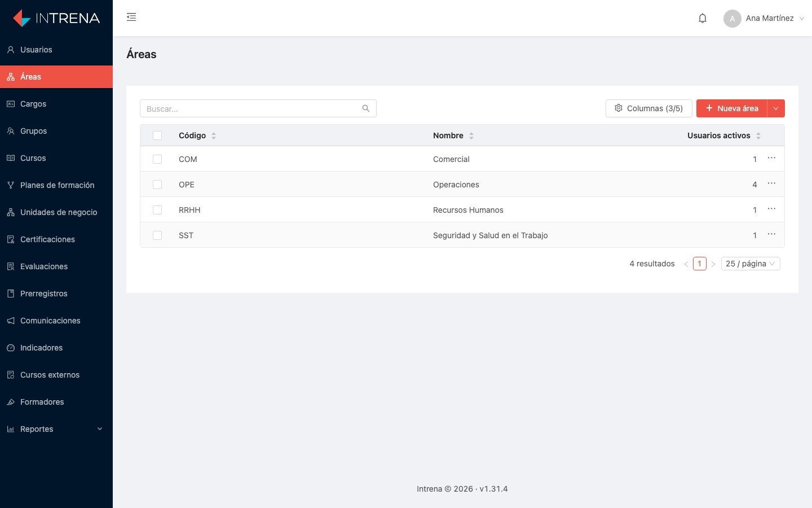Select all rows checkbox in header
The width and height of the screenshot is (812, 508).
[157, 135]
